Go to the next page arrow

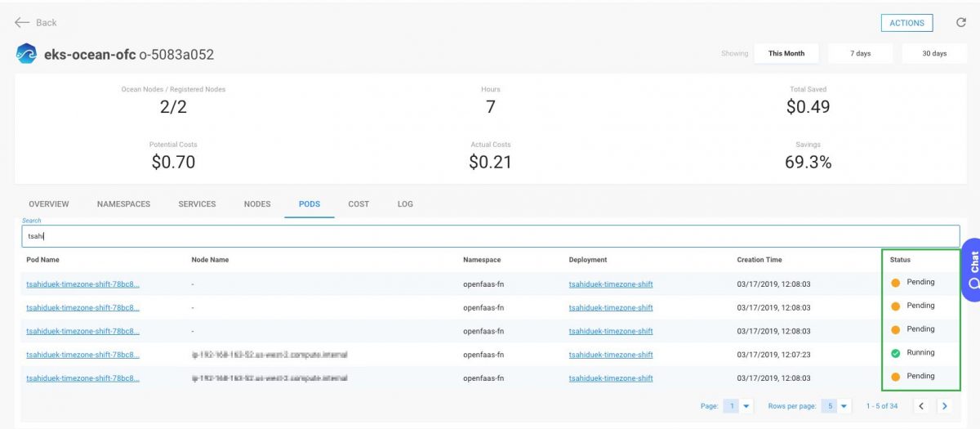tap(946, 406)
